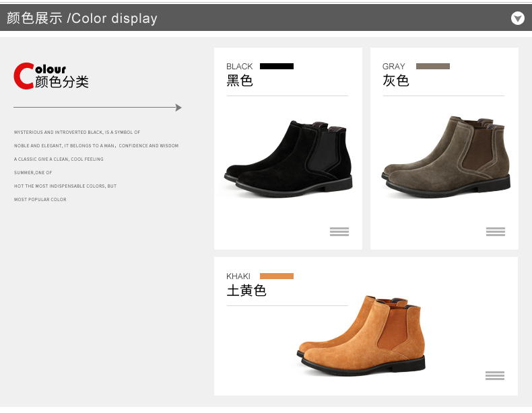Select the gray color swatch
Viewport: 532px width, 413px height.
433,66
